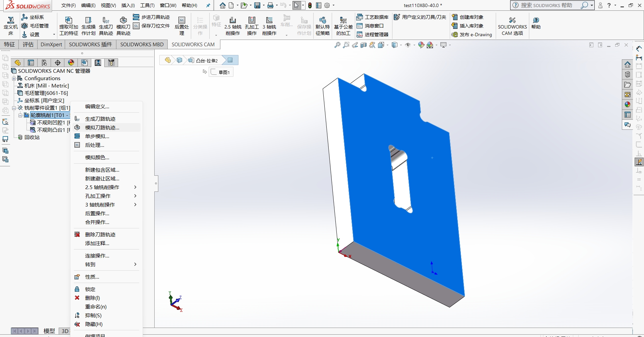Open 进程管理器 process manager
Viewport: 644px width, 337px height.
coord(373,35)
